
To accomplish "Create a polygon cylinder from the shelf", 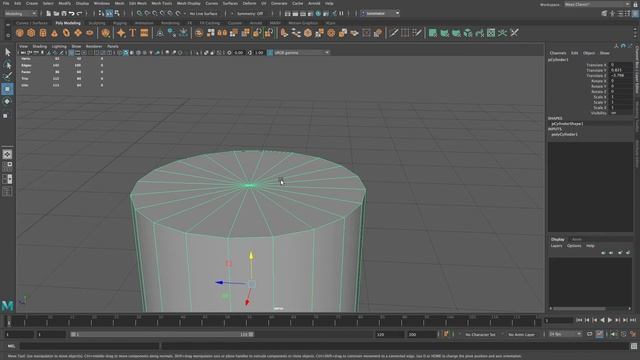I will coord(43,33).
